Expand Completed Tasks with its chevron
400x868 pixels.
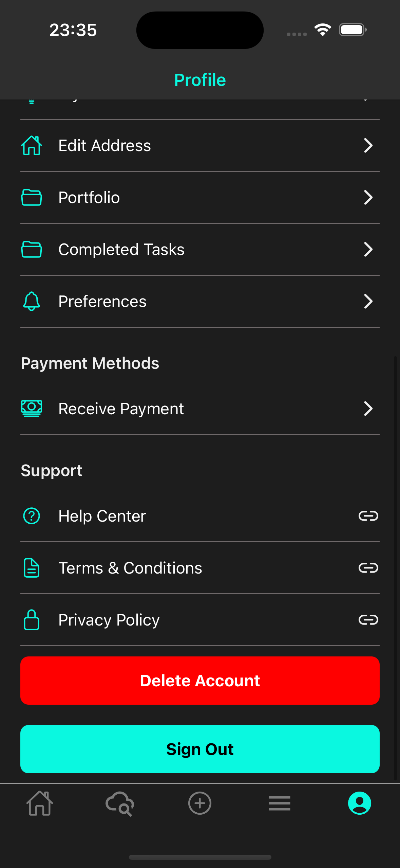pyautogui.click(x=368, y=249)
